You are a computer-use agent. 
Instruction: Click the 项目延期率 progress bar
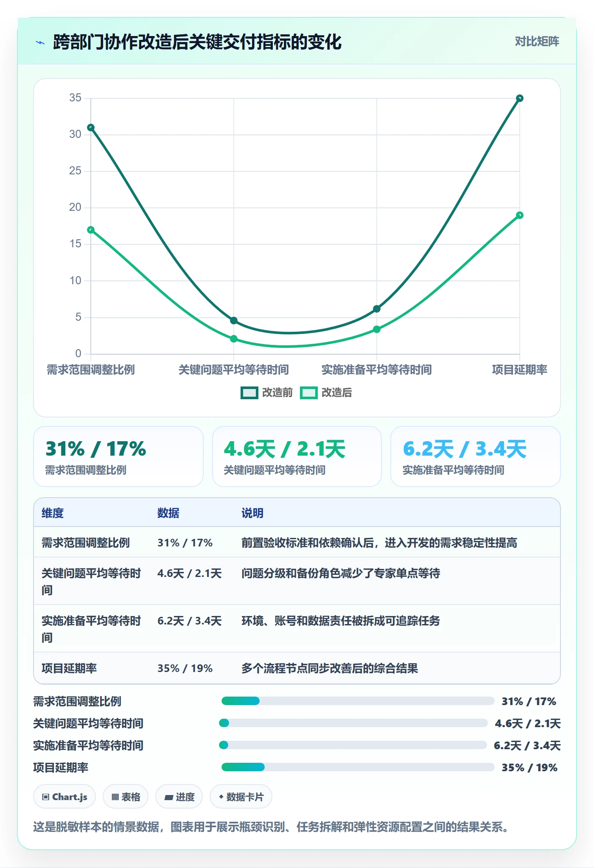tap(358, 767)
